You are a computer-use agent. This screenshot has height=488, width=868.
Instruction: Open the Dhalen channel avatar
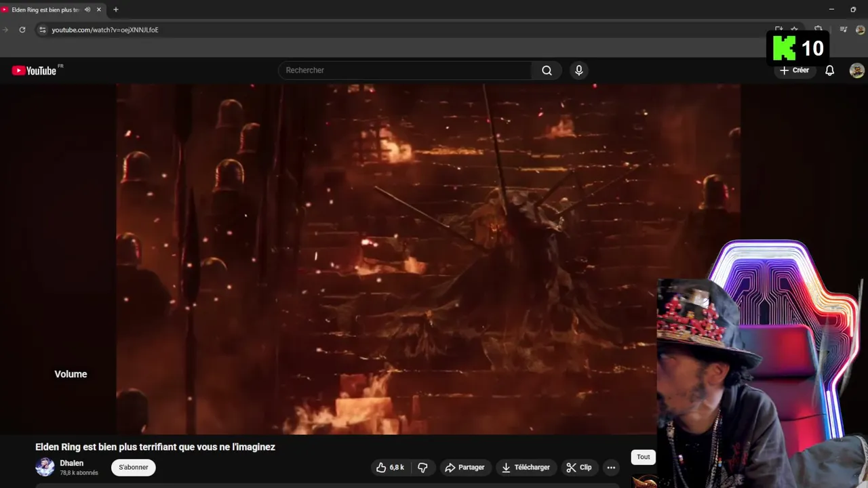pyautogui.click(x=45, y=467)
